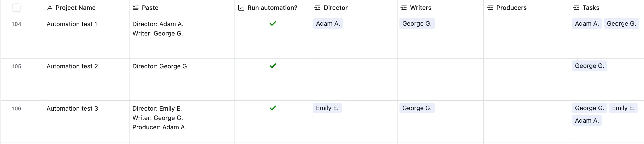The height and width of the screenshot is (144, 644).
Task: Open the Producers column header menu
Action: coord(527,8)
